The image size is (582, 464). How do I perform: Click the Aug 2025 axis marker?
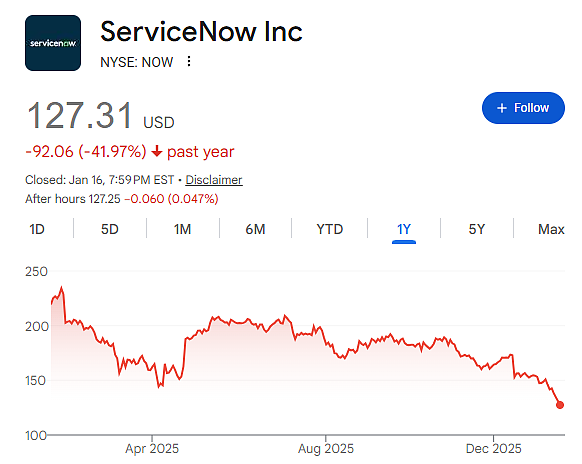pyautogui.click(x=326, y=448)
